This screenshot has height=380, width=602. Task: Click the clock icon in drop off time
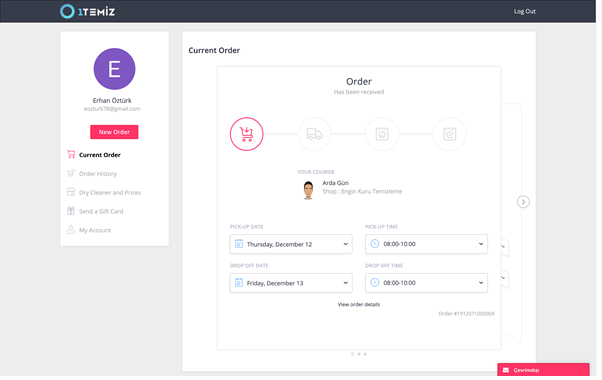pyautogui.click(x=375, y=283)
